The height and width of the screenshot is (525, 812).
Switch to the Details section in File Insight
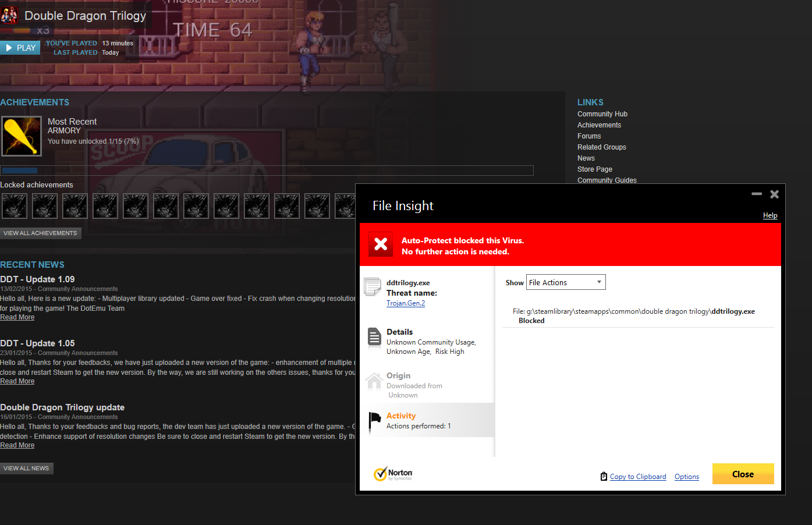click(427, 341)
